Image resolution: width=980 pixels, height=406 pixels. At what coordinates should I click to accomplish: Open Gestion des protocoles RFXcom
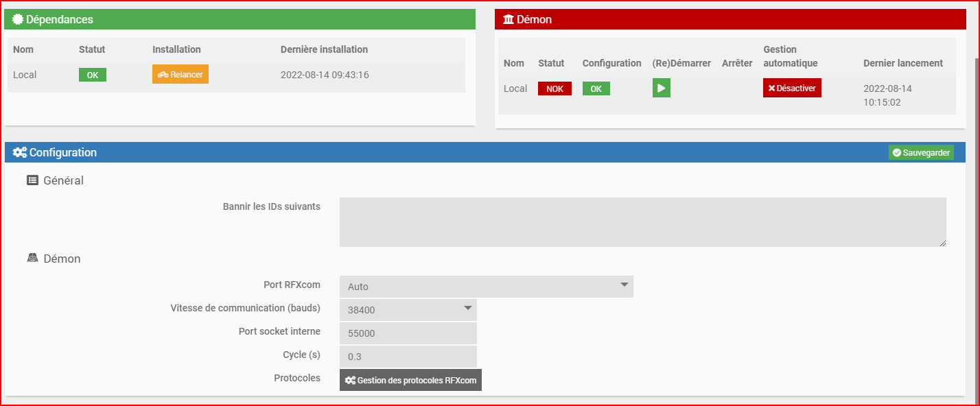pos(410,379)
